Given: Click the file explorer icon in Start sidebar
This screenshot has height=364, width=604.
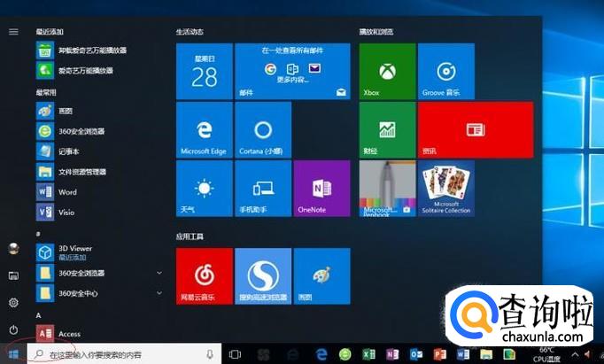Looking at the screenshot, I should click(x=13, y=275).
